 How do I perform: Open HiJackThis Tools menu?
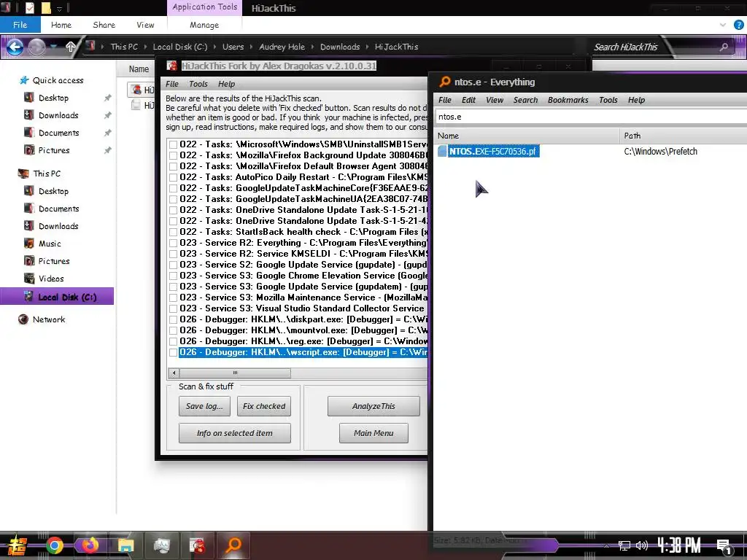[x=198, y=84]
